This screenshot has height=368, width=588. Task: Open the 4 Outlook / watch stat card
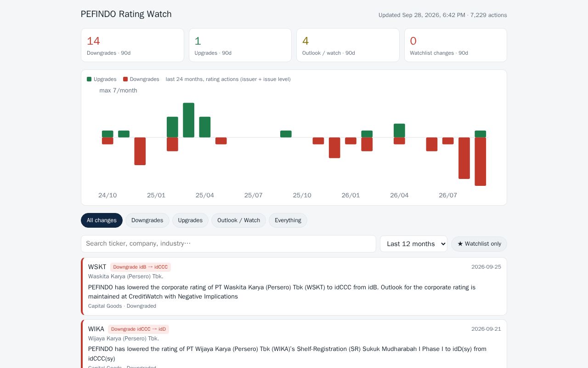348,45
